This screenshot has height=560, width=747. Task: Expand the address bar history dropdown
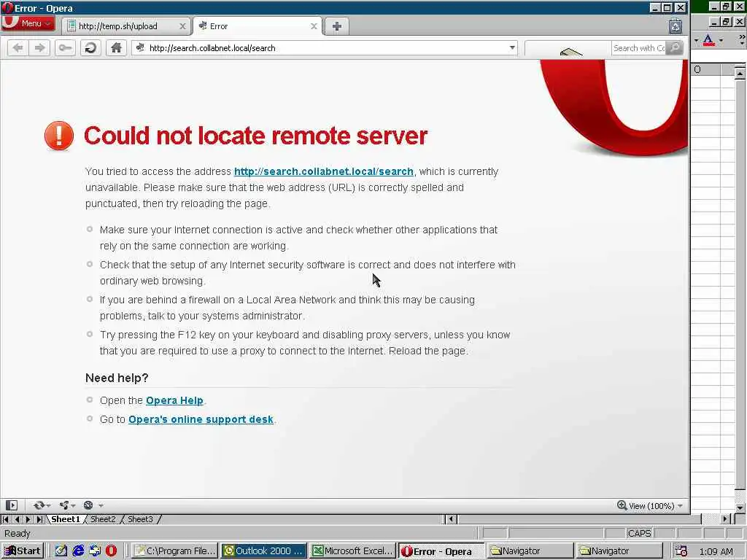coord(512,47)
